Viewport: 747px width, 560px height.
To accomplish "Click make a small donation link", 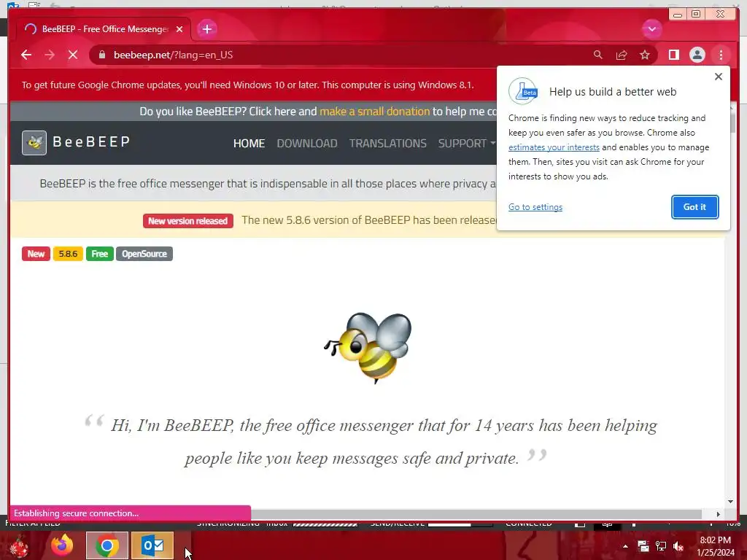I will point(374,112).
